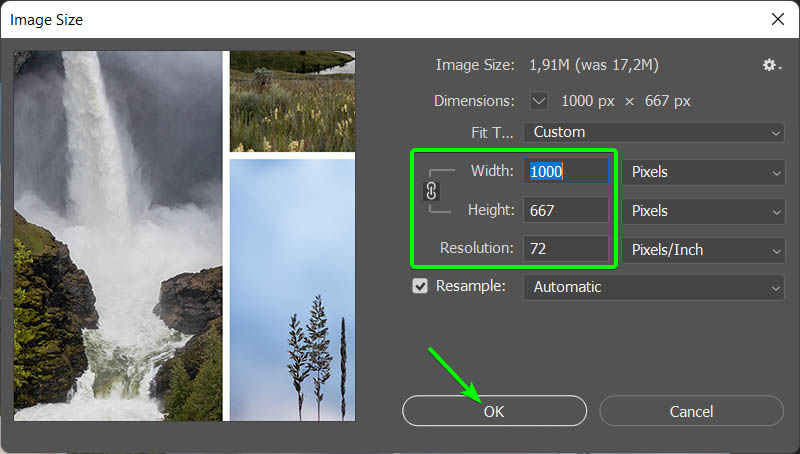
Task: Click the image preview area
Action: point(185,236)
